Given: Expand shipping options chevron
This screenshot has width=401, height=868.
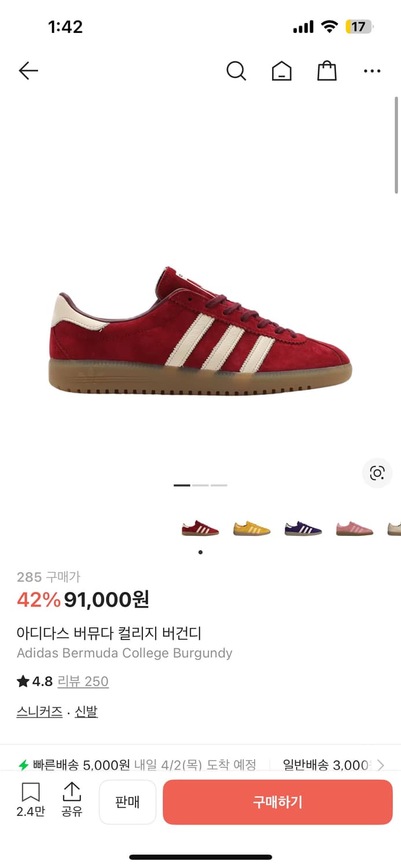Looking at the screenshot, I should [x=381, y=766].
